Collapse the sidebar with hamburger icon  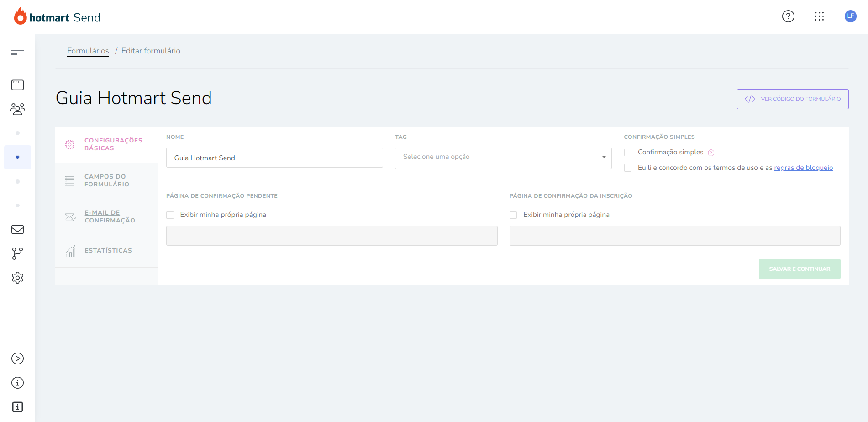(17, 51)
